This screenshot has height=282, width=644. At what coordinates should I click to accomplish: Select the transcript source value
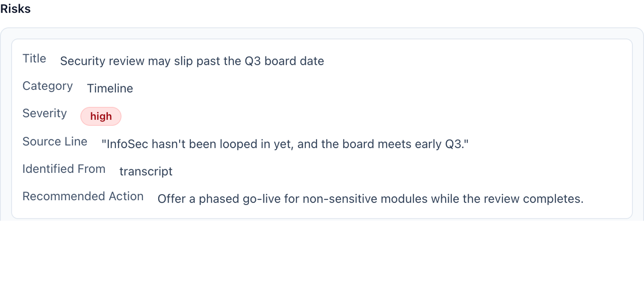[146, 171]
